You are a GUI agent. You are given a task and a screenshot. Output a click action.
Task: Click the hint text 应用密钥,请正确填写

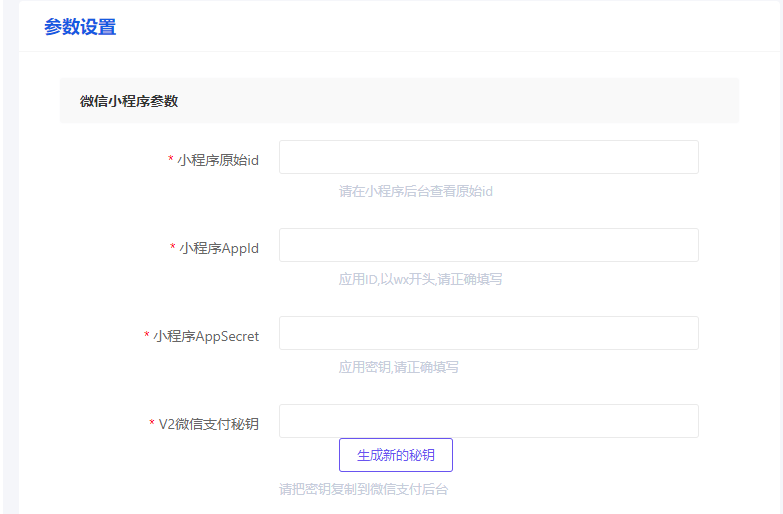point(398,367)
